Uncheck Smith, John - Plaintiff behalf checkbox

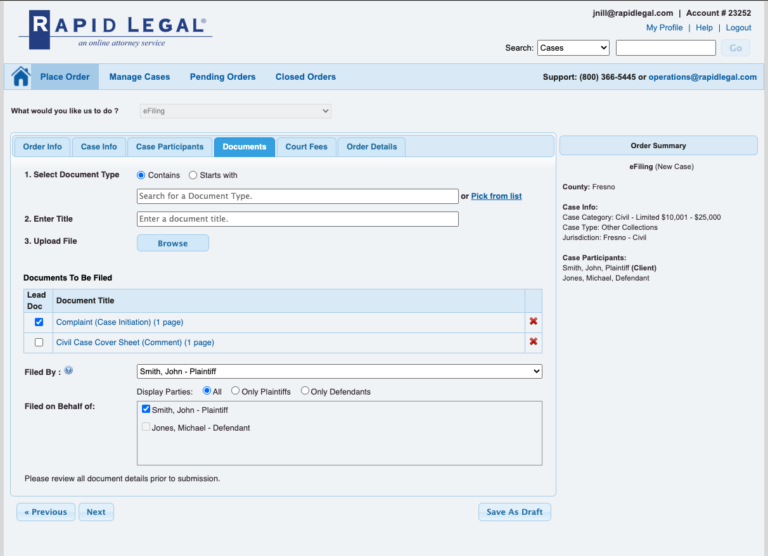pos(146,409)
